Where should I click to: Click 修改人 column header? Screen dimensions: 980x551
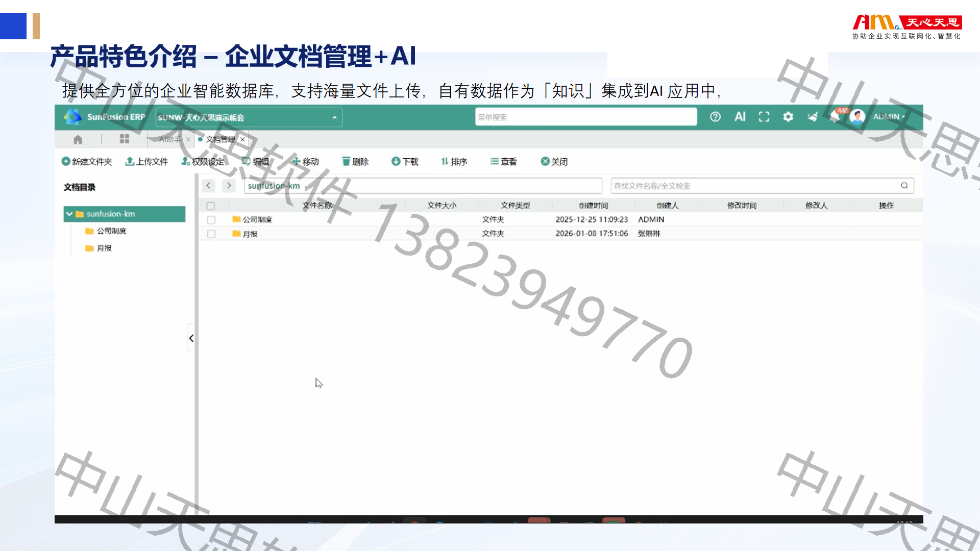coord(817,206)
